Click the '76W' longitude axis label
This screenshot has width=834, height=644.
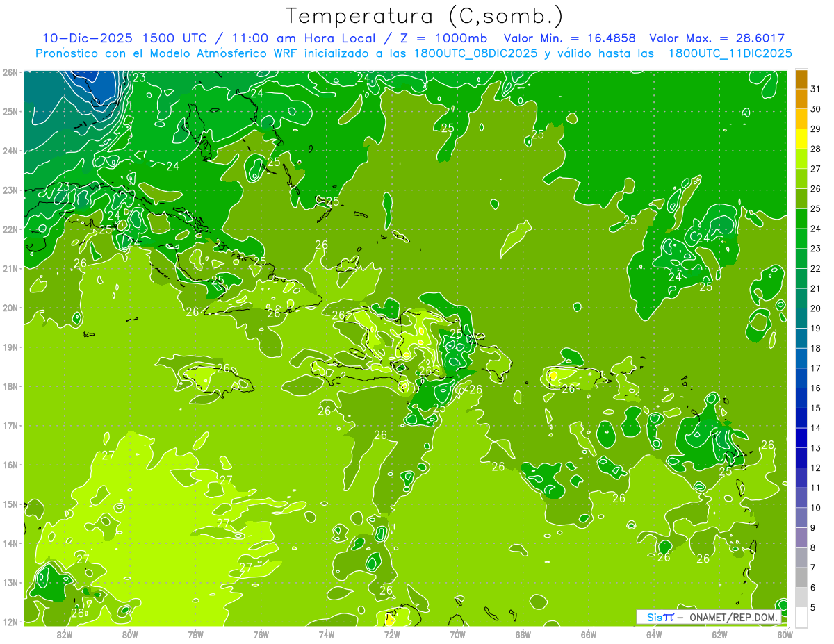point(261,634)
